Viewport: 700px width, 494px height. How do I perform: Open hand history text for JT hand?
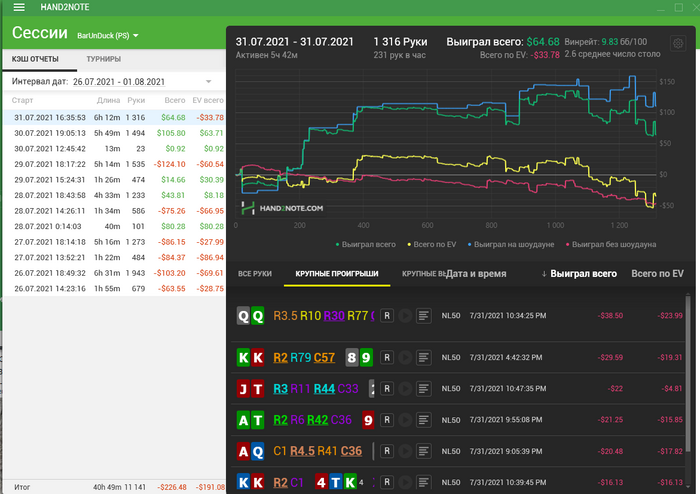click(x=424, y=389)
